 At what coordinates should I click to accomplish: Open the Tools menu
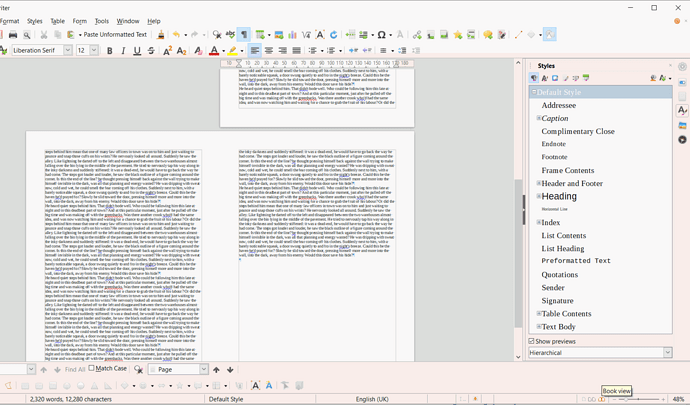102,21
